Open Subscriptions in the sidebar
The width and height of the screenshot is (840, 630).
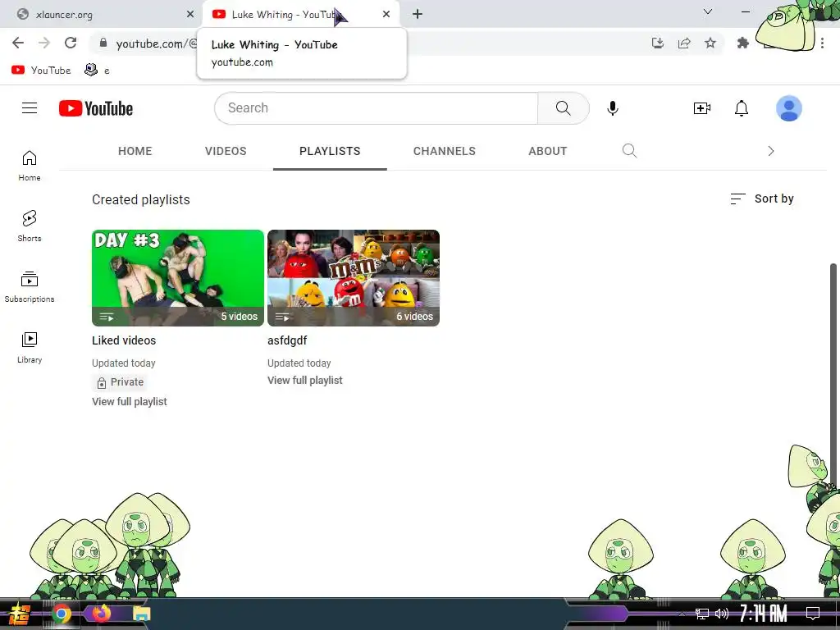click(30, 287)
